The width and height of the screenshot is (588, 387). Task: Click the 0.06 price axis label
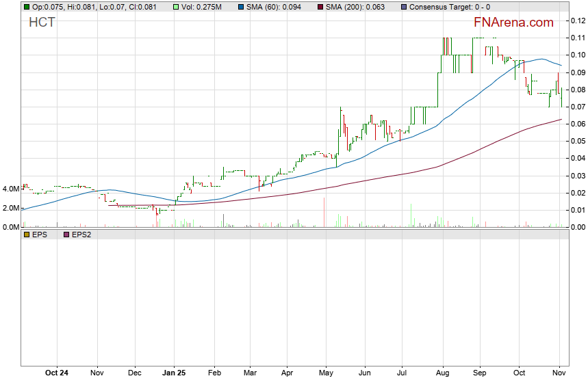(x=577, y=124)
